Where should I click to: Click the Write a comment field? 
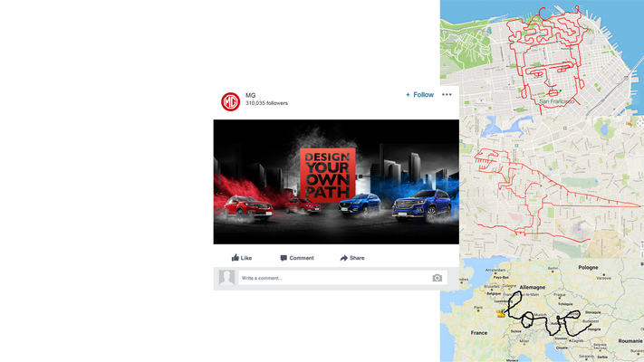(342, 278)
